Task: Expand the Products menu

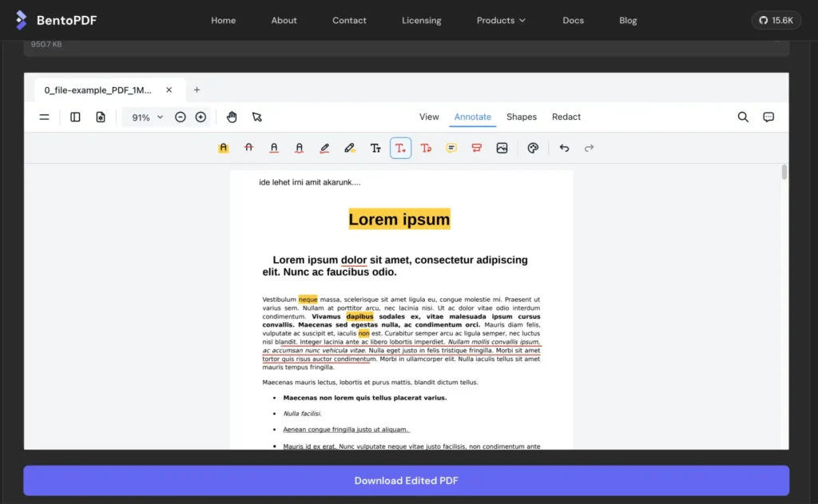Action: (x=501, y=20)
